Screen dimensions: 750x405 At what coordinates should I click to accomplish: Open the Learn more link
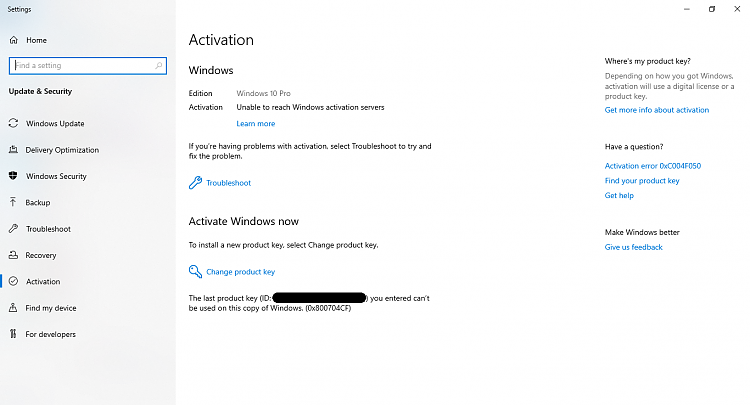coord(255,123)
